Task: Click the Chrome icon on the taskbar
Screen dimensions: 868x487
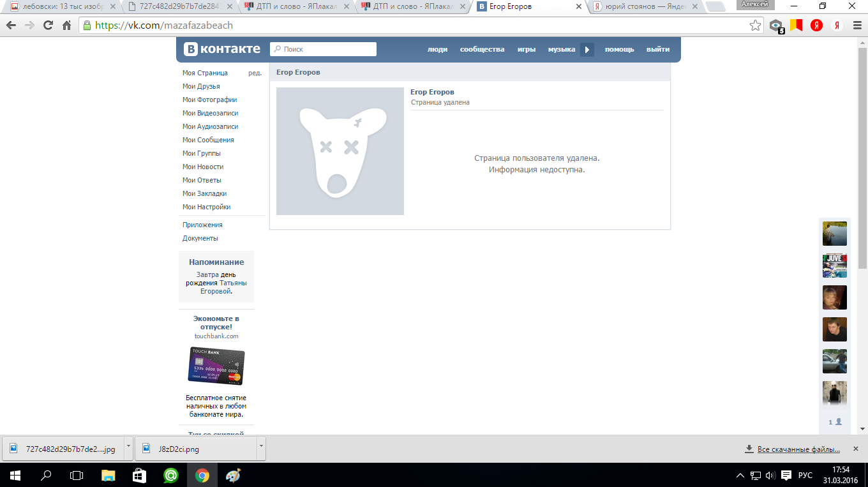Action: [x=202, y=475]
